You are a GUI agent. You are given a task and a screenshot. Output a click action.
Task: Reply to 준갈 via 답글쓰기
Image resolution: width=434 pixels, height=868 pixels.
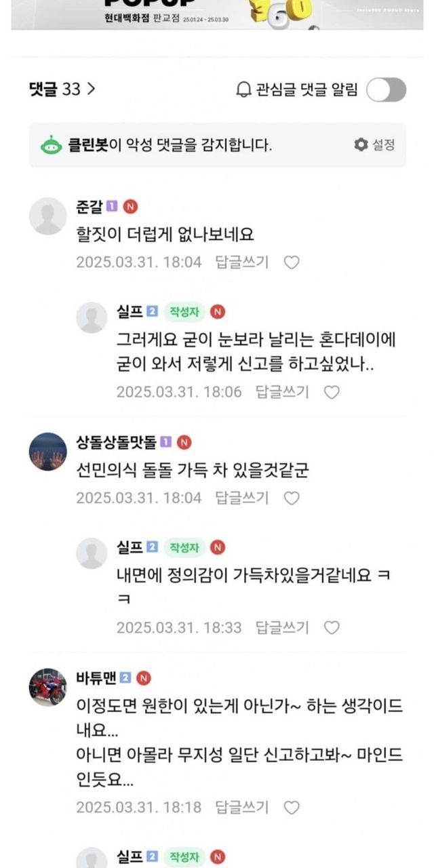pos(242,262)
